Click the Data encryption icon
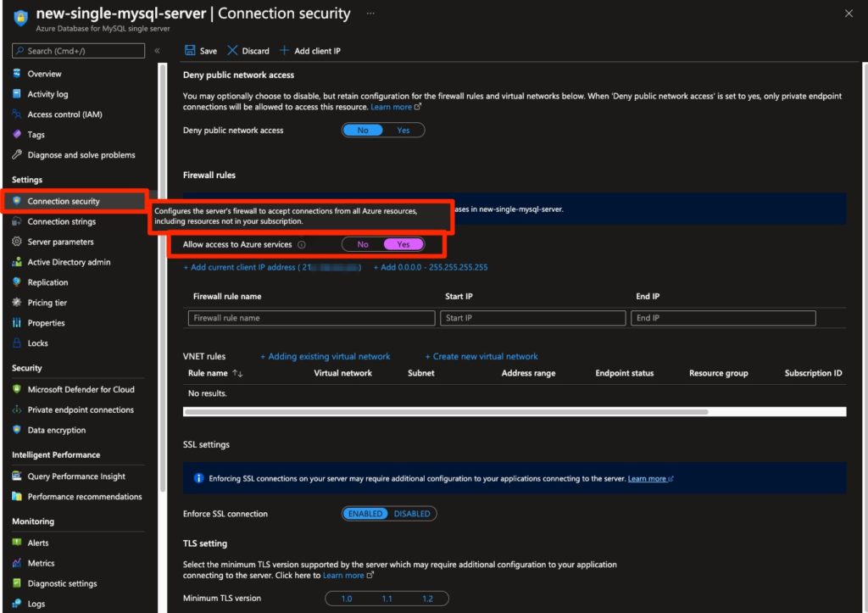This screenshot has height=613, width=868. coord(17,430)
